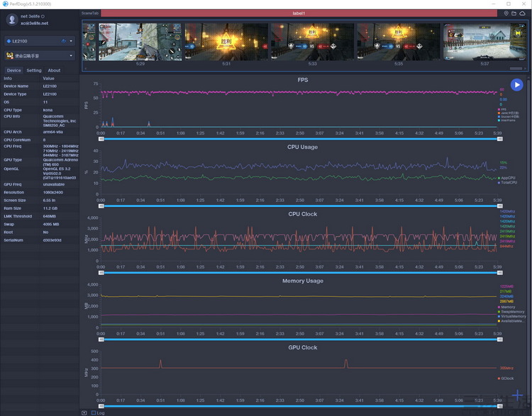Click the location pin icon in top bar
532x416 pixels.
[506, 13]
